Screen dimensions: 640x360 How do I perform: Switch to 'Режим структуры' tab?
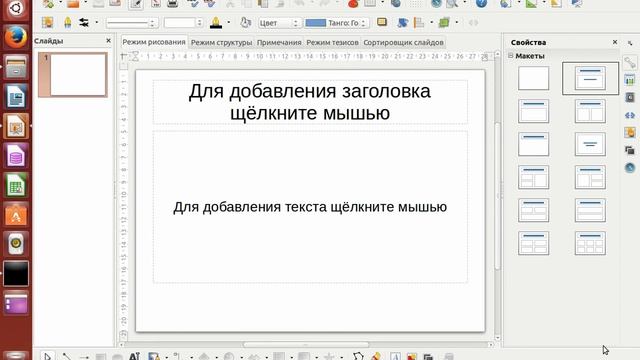point(221,42)
